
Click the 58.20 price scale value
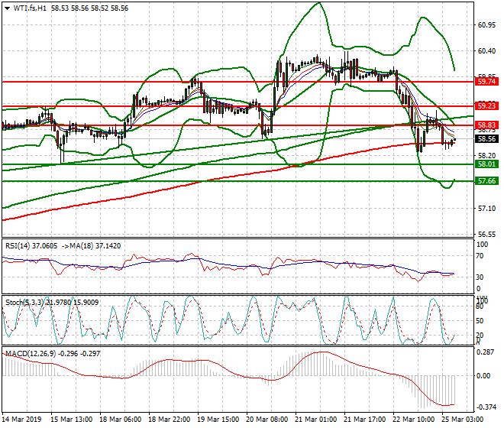pos(486,156)
